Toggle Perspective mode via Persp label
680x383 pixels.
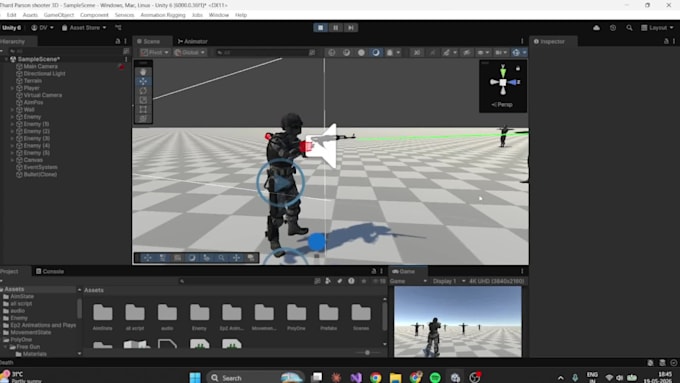(502, 105)
